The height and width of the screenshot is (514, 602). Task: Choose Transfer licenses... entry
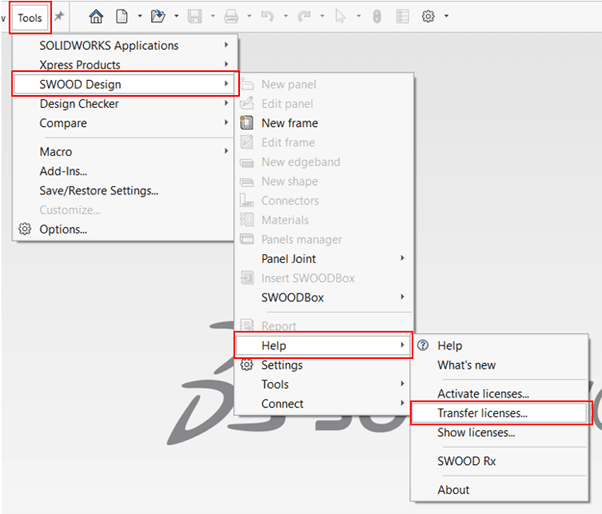click(499, 413)
